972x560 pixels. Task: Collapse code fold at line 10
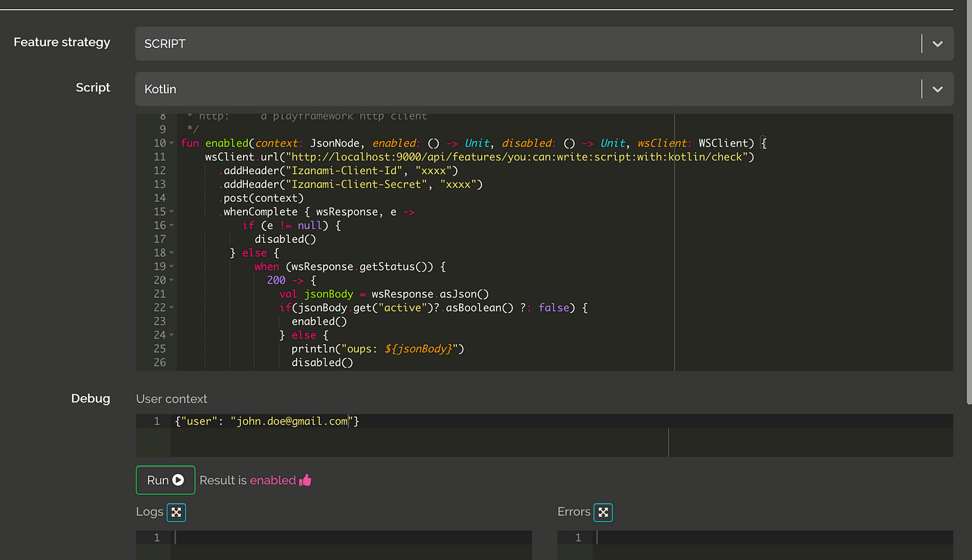pyautogui.click(x=171, y=144)
